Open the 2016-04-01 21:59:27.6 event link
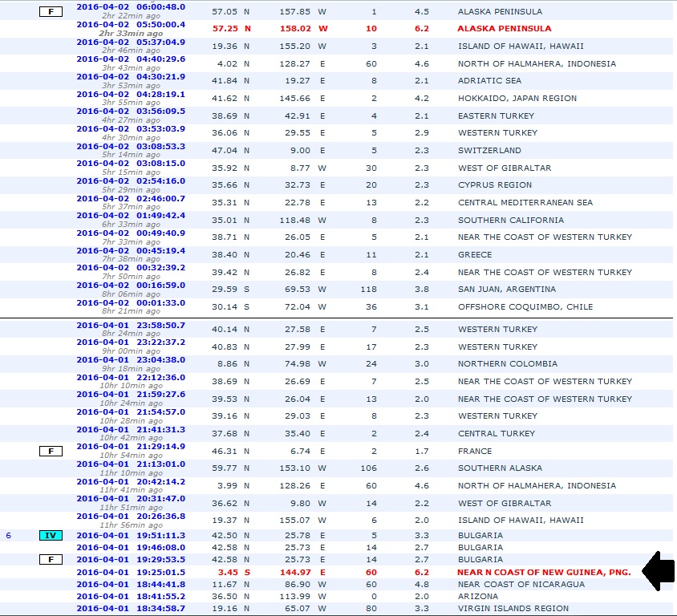This screenshot has width=677, height=616. tap(131, 394)
